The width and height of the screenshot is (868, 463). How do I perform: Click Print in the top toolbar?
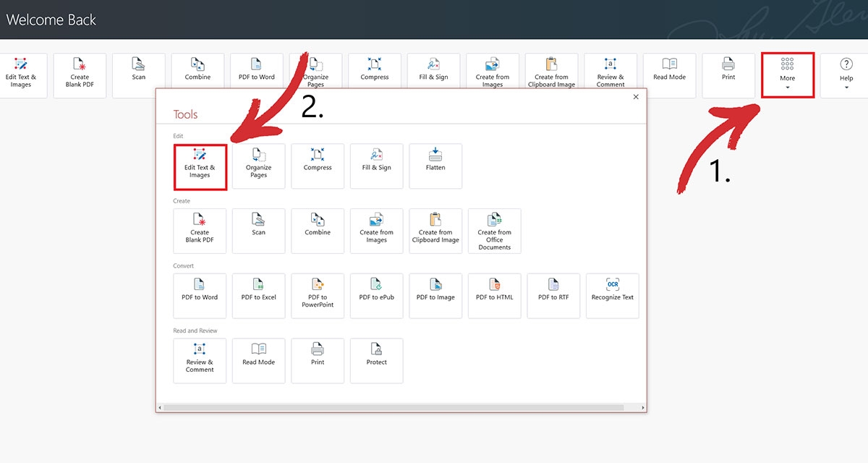pyautogui.click(x=728, y=75)
